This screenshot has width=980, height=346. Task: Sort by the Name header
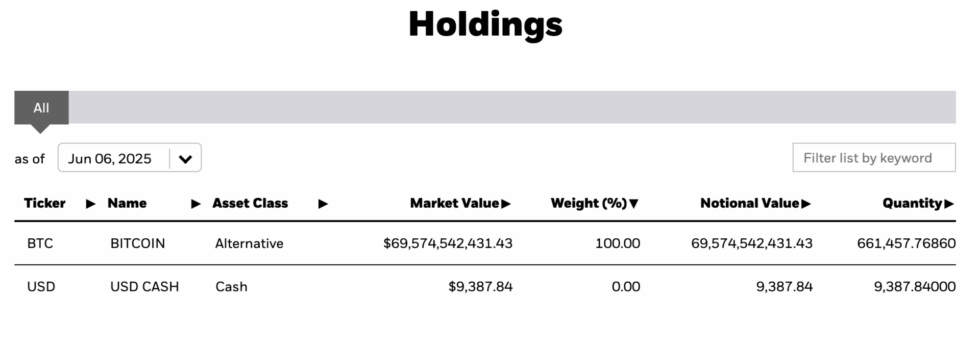pyautogui.click(x=127, y=204)
